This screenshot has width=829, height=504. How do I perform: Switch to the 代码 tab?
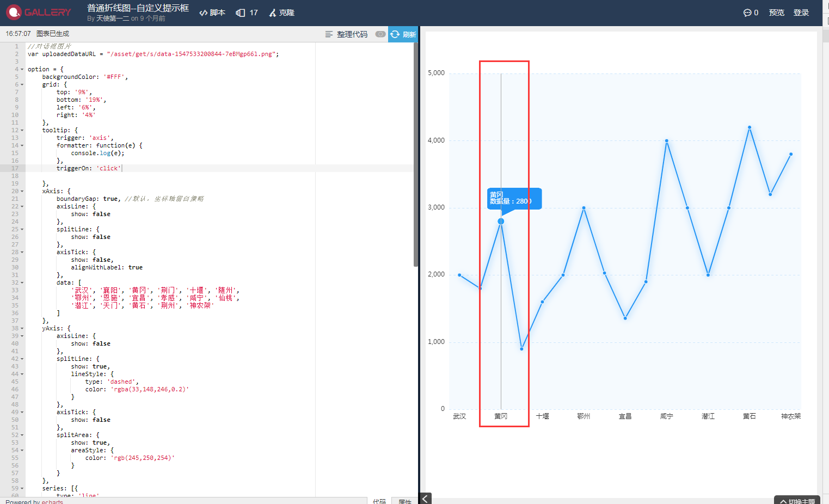coord(379,500)
